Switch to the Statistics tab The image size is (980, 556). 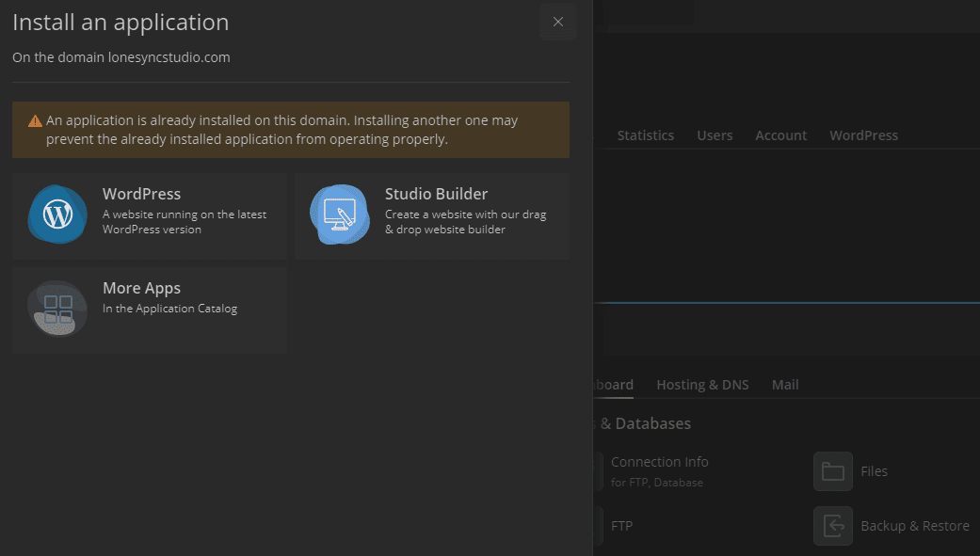[x=645, y=135]
